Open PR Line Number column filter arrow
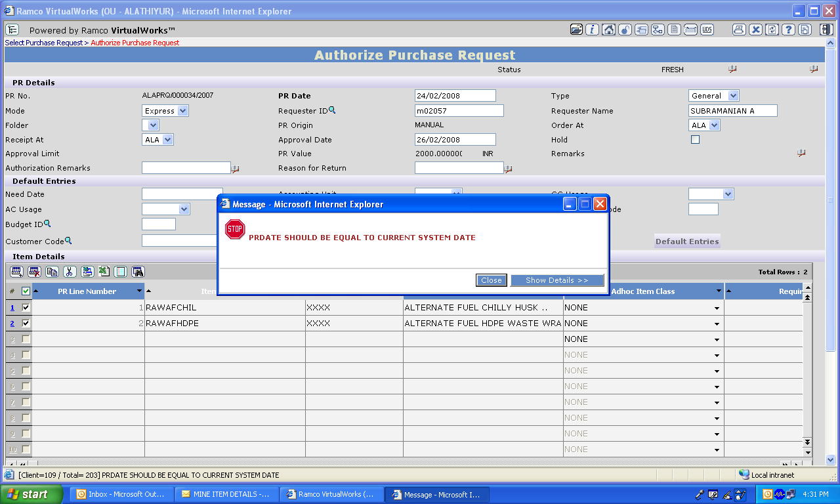The width and height of the screenshot is (840, 504). coord(139,291)
